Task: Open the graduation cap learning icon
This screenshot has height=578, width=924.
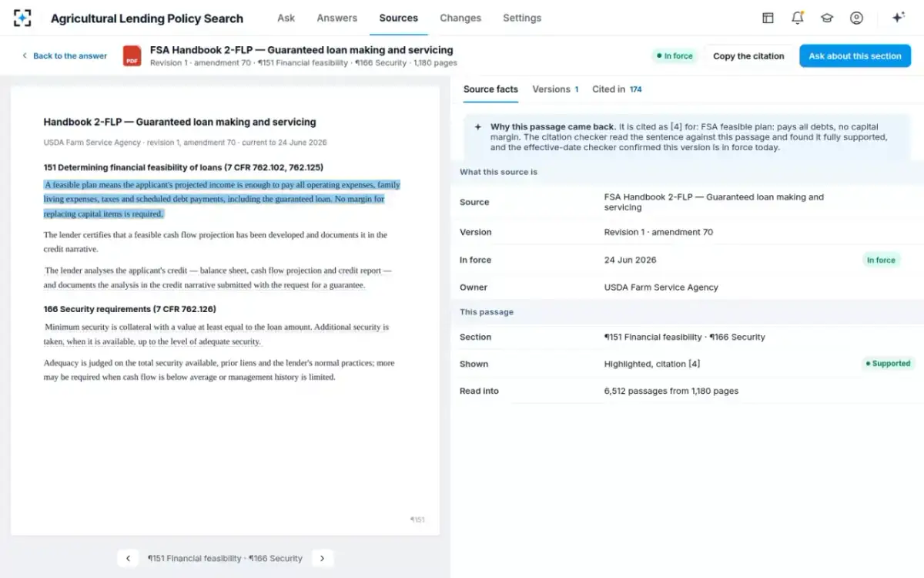Action: [827, 18]
